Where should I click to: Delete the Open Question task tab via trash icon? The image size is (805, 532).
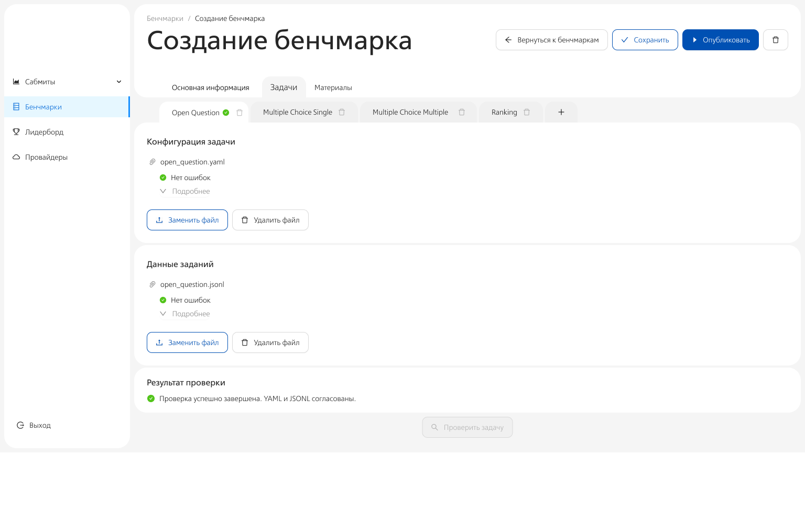tap(240, 113)
